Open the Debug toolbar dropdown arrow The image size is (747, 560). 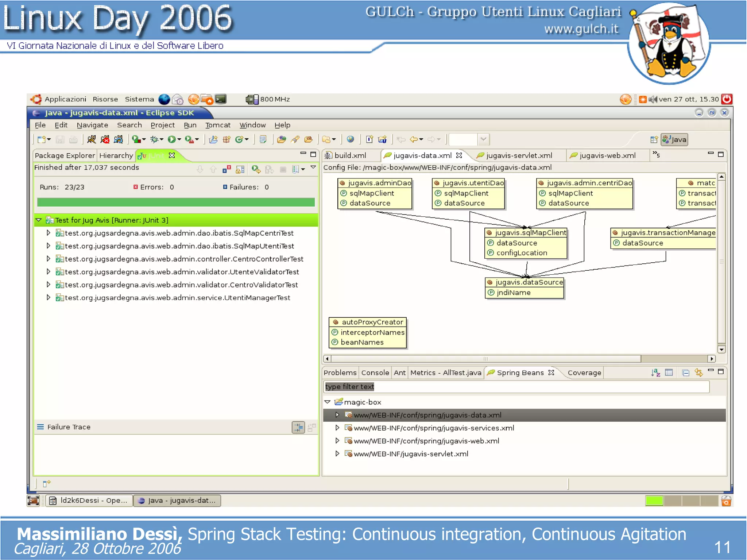click(162, 140)
